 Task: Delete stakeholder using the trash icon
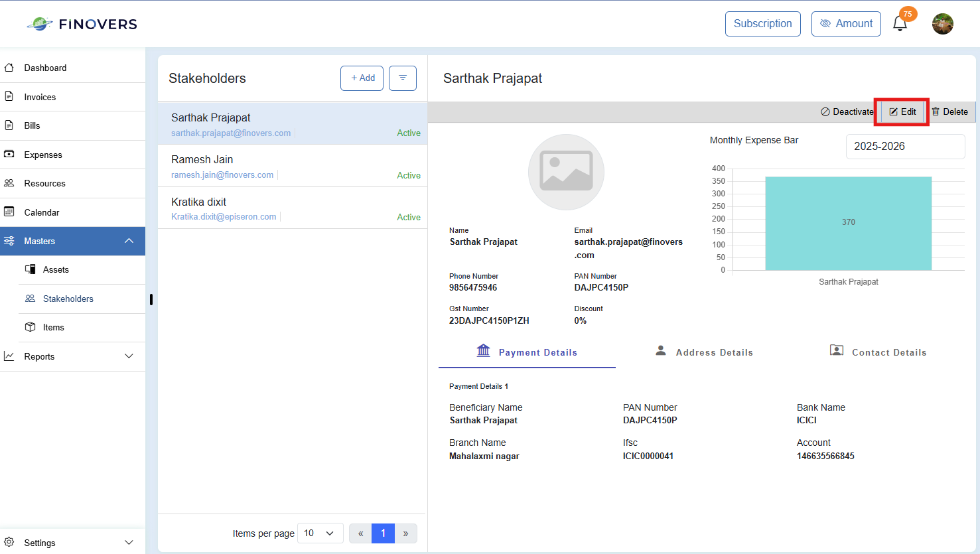point(949,111)
